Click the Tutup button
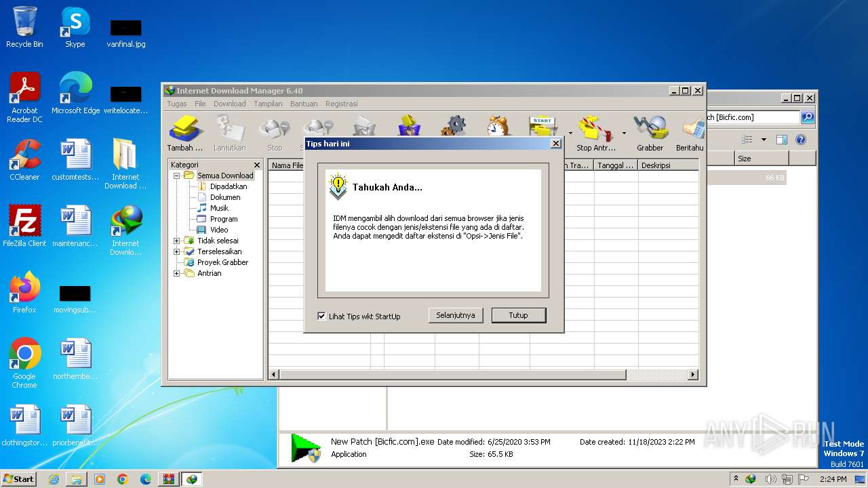The height and width of the screenshot is (488, 868). (518, 315)
